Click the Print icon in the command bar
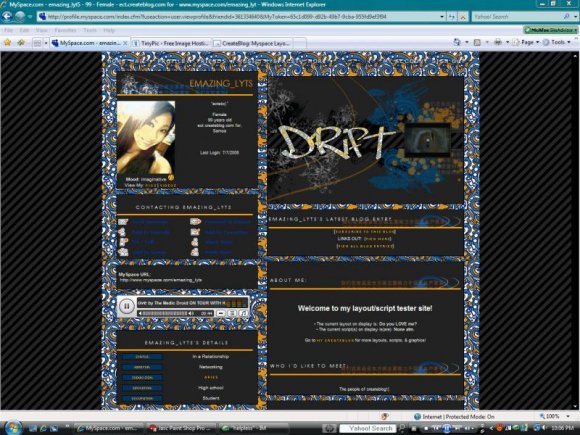580x435 pixels. tap(498, 42)
